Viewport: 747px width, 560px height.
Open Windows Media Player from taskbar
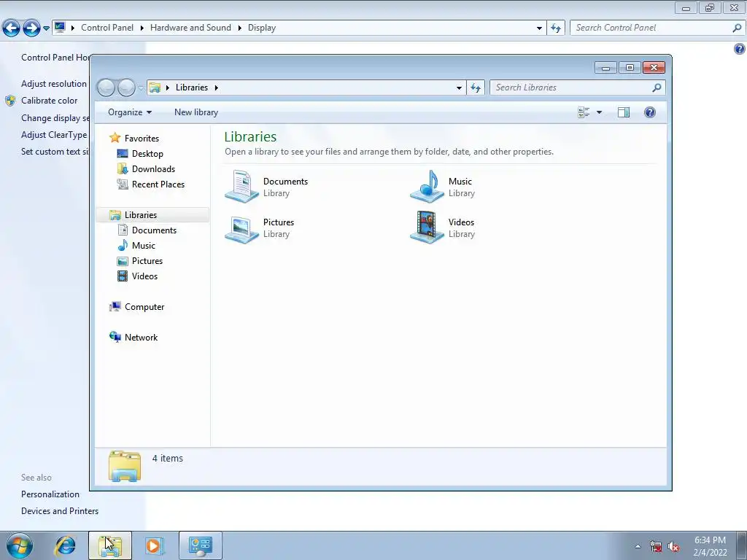coord(155,545)
